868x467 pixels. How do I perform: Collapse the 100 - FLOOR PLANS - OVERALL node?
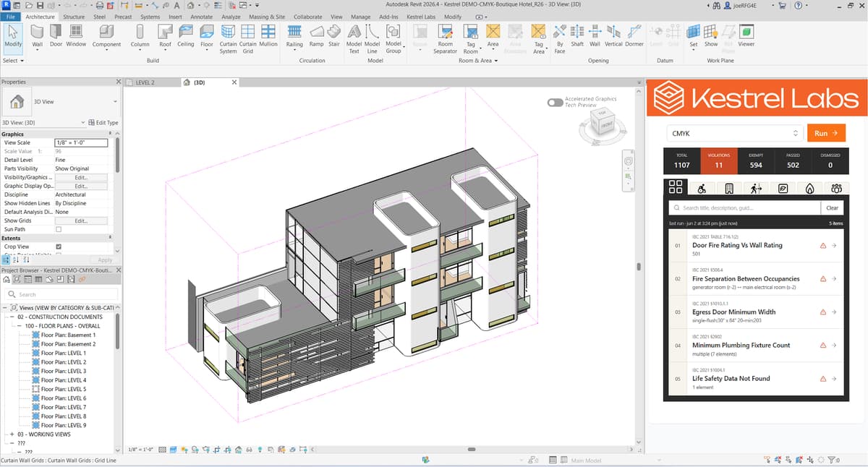(x=20, y=326)
